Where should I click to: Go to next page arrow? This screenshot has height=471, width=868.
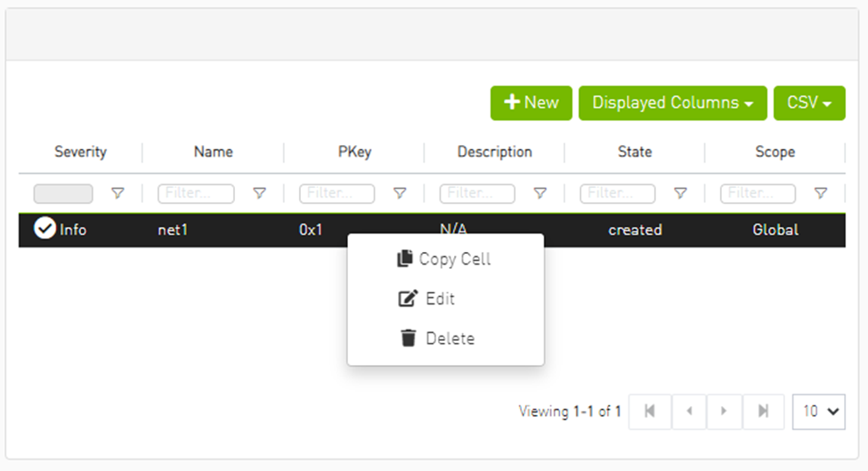[x=724, y=411]
